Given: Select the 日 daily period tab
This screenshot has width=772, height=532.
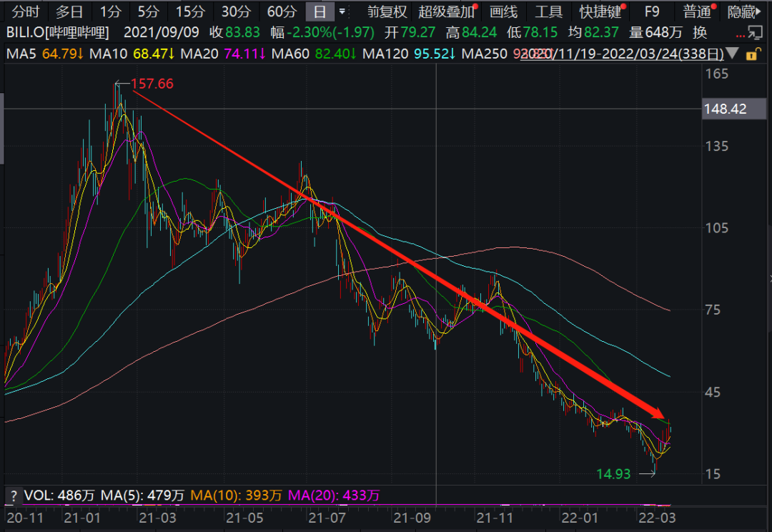Looking at the screenshot, I should pos(320,11).
